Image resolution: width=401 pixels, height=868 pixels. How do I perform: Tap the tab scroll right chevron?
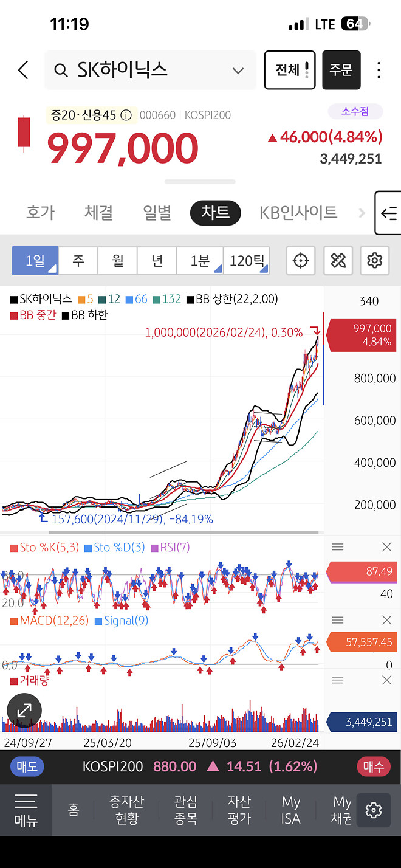point(362,213)
